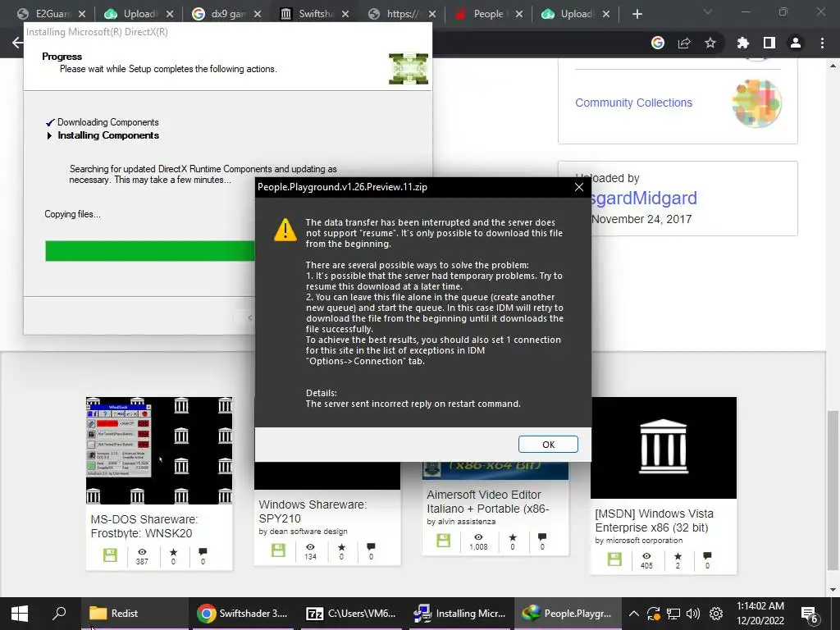
Task: Open MS-DOS Shareware: Frostbyte WNSK20 title
Action: 144,526
